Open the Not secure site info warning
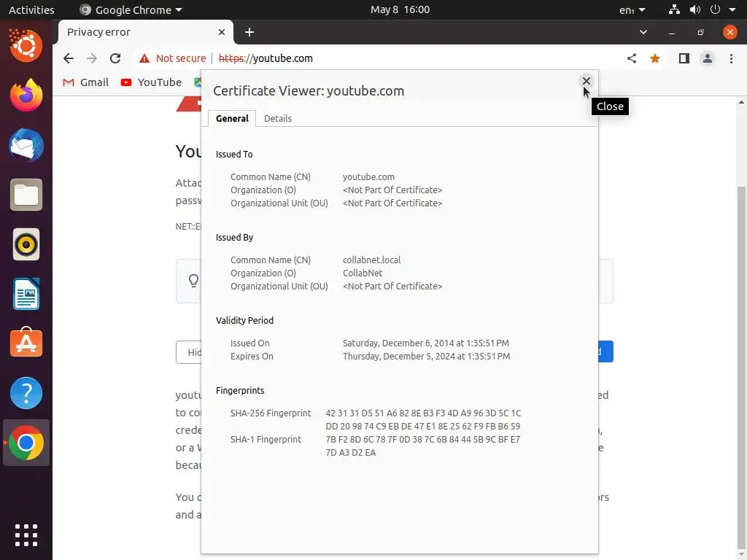 pos(172,58)
